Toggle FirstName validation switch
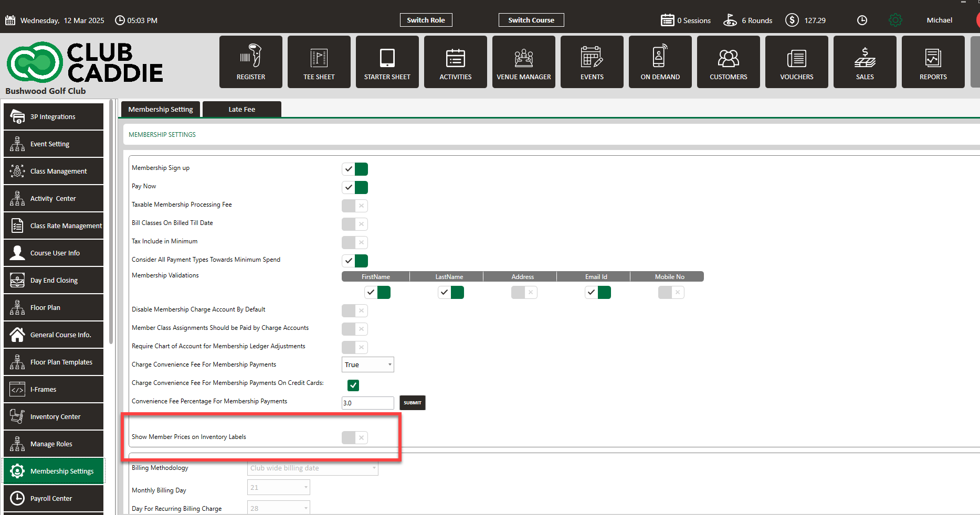Viewport: 980px width, 515px height. (x=377, y=292)
